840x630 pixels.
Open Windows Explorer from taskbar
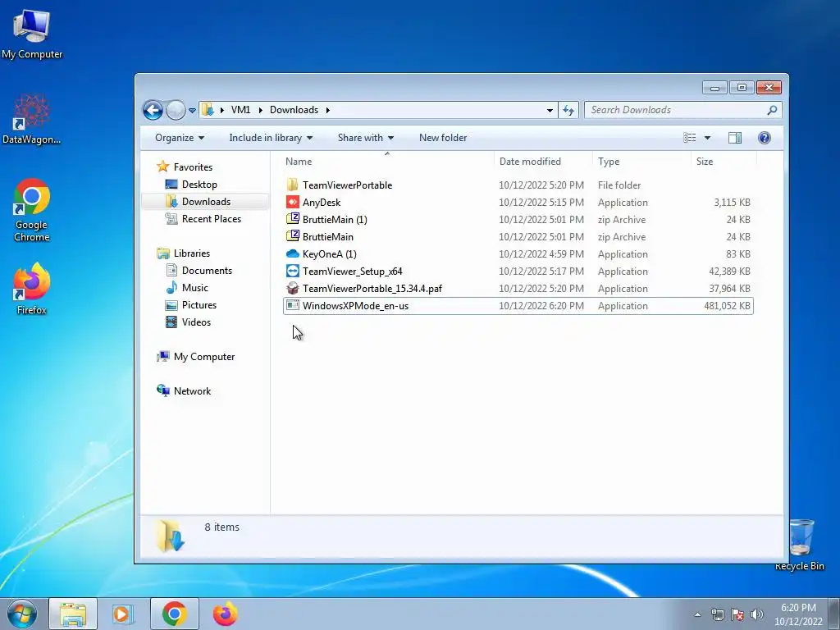[x=73, y=614]
